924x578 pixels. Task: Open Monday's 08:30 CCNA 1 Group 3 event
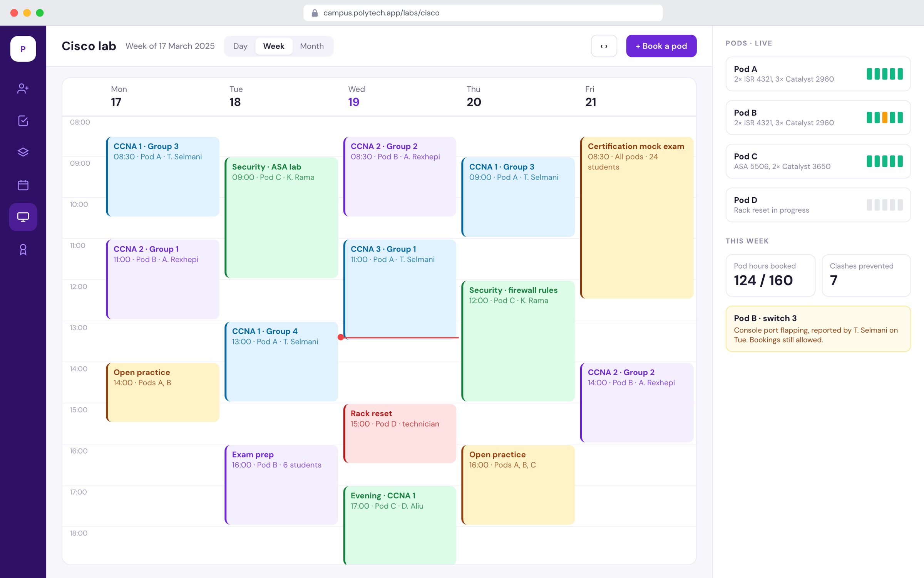click(x=163, y=176)
